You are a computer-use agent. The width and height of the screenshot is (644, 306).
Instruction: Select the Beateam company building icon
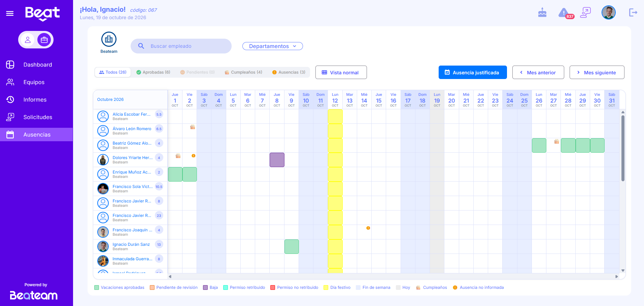(109, 39)
